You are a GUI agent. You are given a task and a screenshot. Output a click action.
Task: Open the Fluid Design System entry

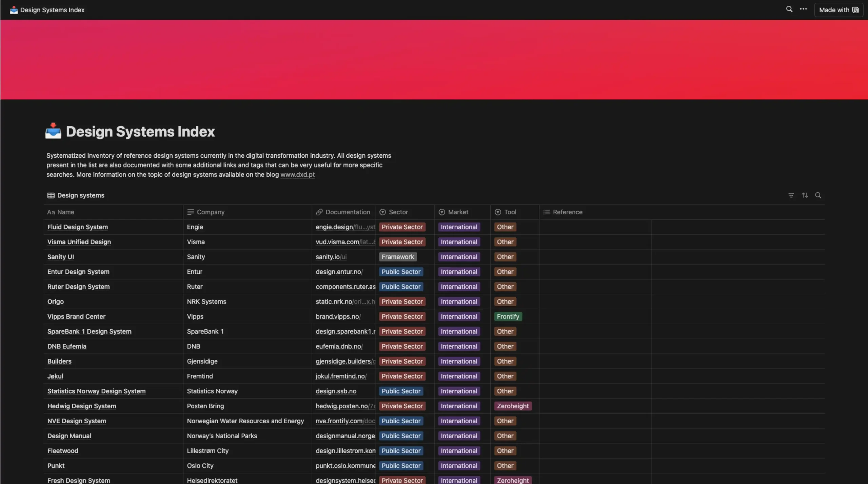tap(77, 227)
